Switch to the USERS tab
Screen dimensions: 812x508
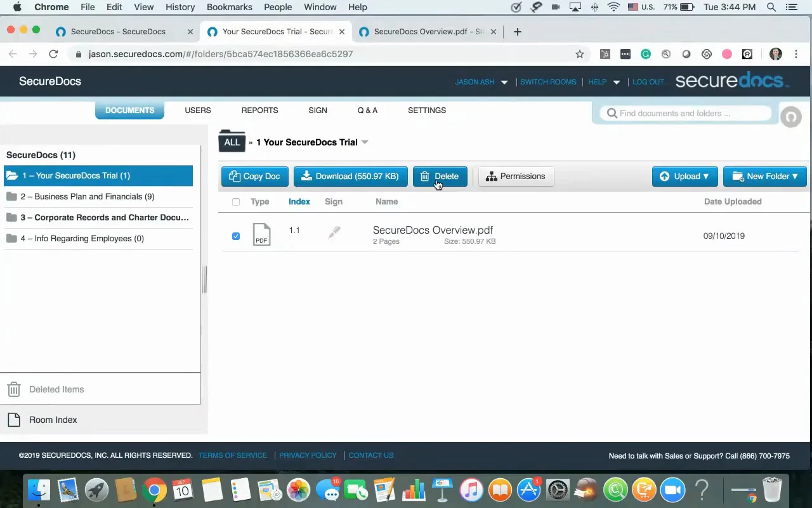[x=198, y=110]
